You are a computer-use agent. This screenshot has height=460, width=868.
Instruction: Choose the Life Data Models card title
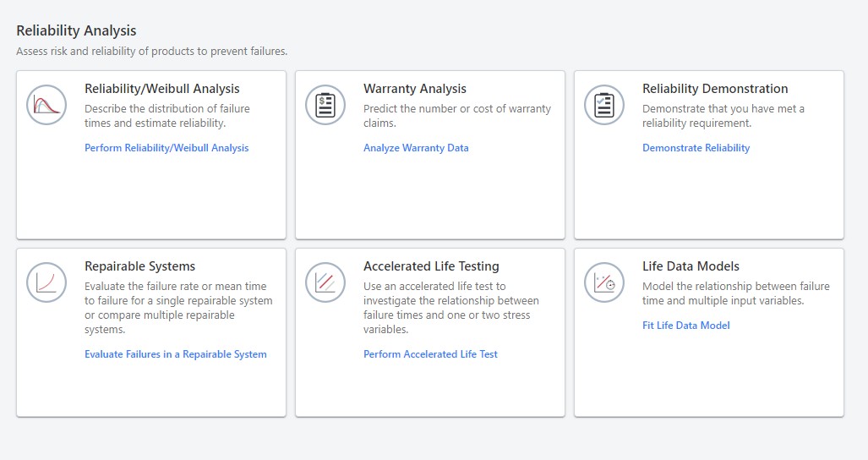692,266
